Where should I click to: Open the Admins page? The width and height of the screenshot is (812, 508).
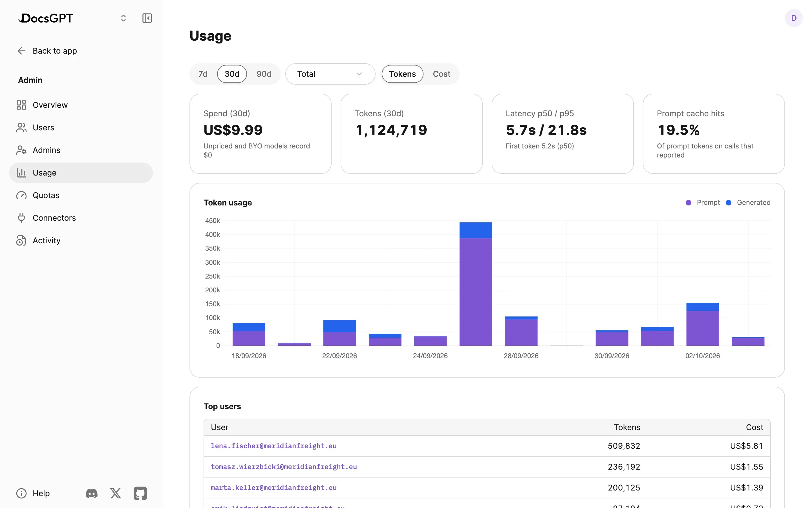(x=81, y=150)
